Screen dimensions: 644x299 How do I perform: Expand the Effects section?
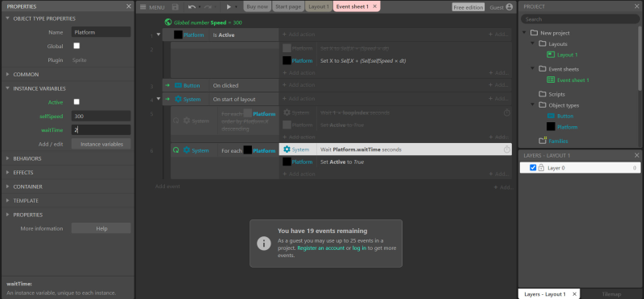[7, 172]
